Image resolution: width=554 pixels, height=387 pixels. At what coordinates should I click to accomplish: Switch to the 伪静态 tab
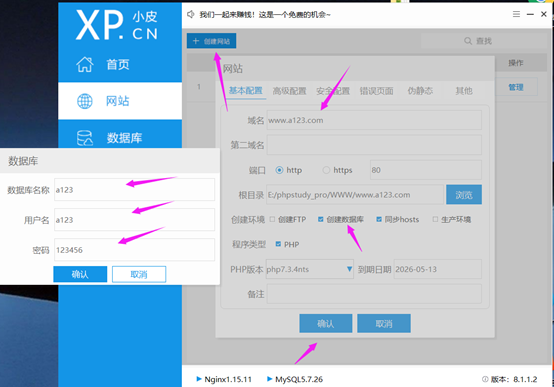point(420,91)
